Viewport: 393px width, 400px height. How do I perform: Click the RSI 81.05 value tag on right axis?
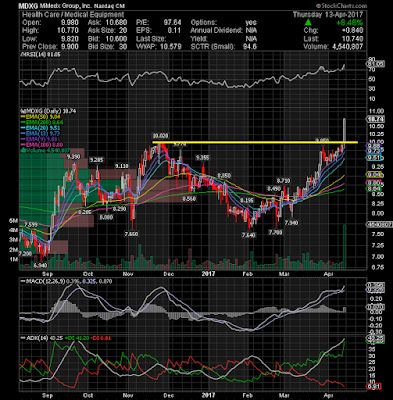pos(375,64)
